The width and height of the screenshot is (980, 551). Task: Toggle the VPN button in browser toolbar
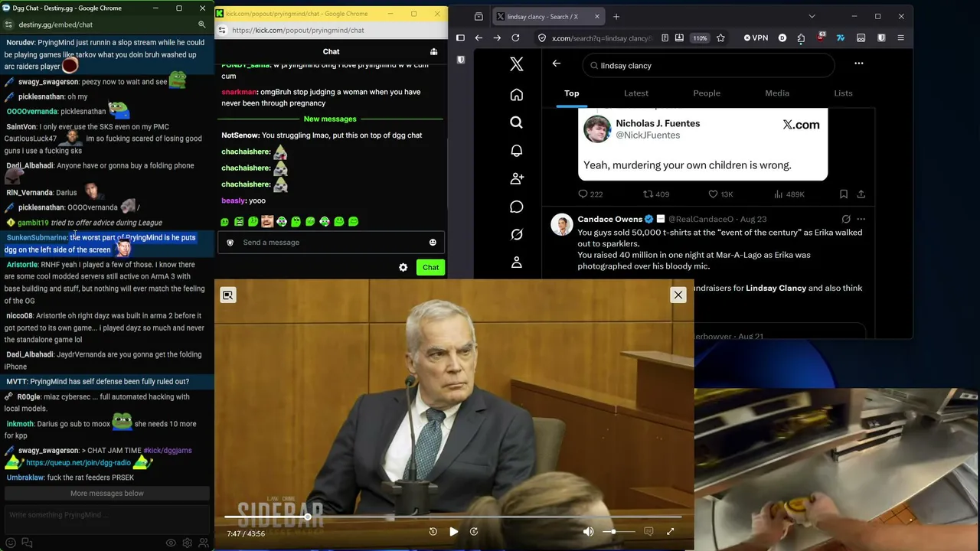pyautogui.click(x=756, y=38)
